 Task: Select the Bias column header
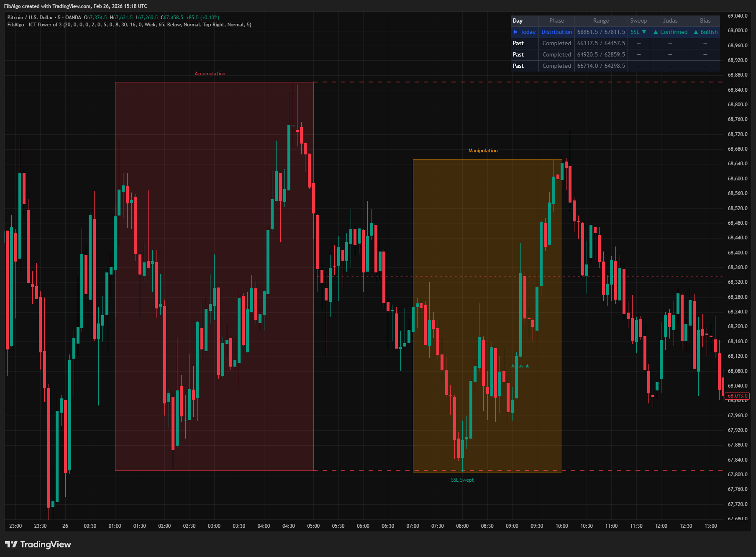(705, 21)
